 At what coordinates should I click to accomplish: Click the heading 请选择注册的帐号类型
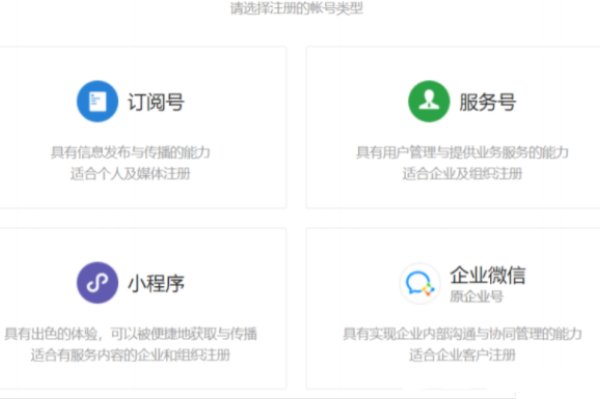(x=297, y=8)
